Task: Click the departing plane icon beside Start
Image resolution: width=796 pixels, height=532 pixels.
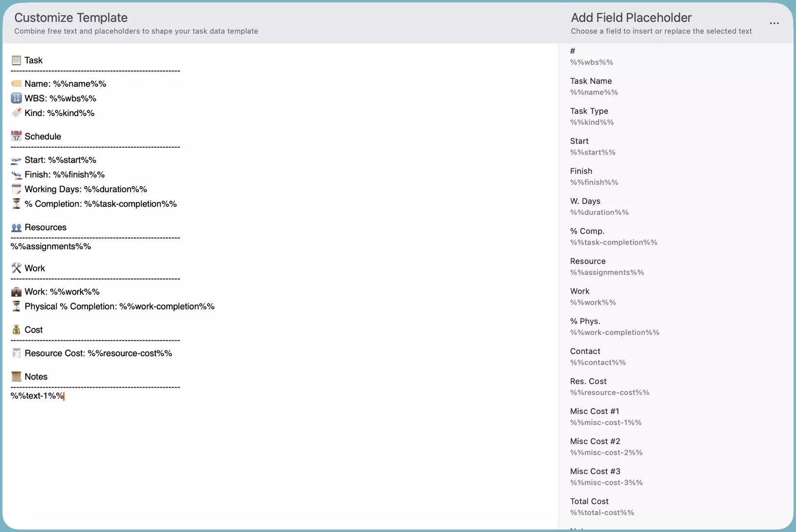Action: [16, 160]
